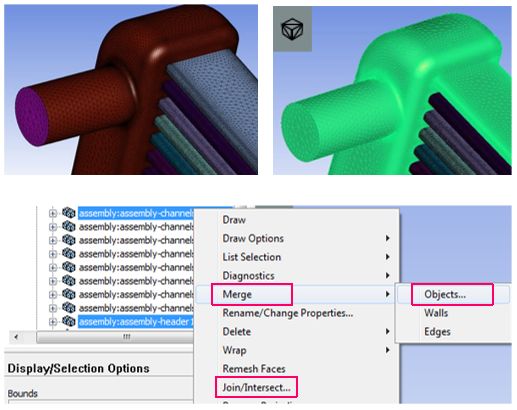The width and height of the screenshot is (517, 410).
Task: Choose Walls from the Merge submenu
Action: (x=436, y=313)
